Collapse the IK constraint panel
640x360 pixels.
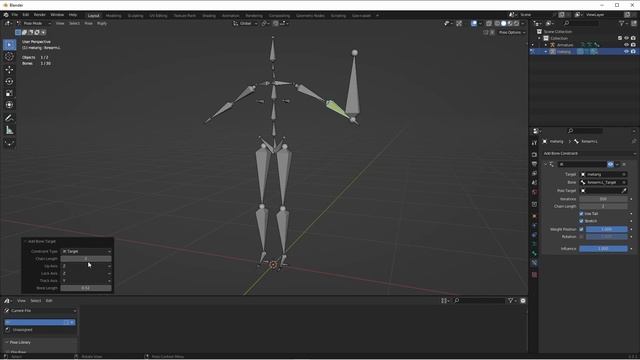[x=545, y=164]
